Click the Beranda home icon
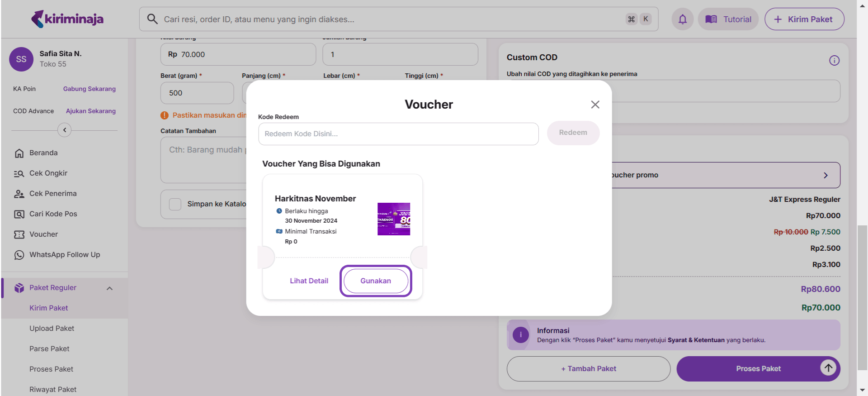Image resolution: width=868 pixels, height=396 pixels. coord(19,153)
